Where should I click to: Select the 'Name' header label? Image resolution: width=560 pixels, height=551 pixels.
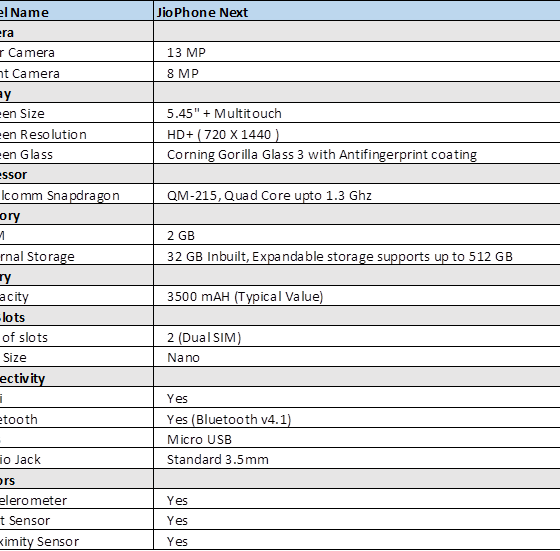[x=29, y=12]
